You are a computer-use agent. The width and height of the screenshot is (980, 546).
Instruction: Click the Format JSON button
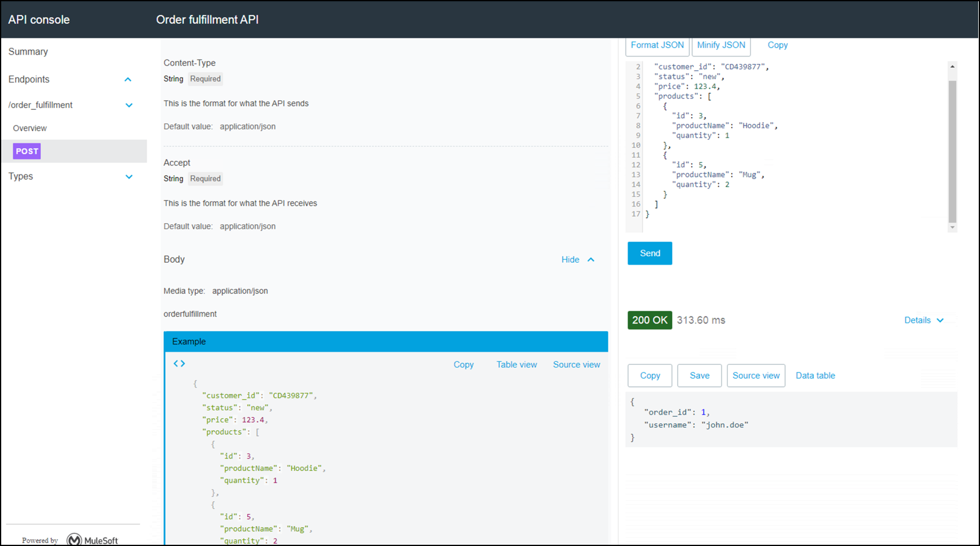657,46
